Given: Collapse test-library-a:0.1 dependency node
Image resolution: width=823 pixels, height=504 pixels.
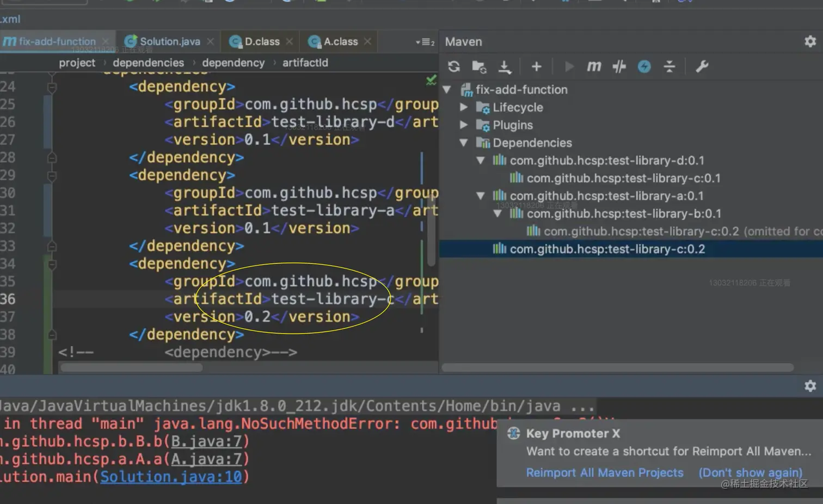Looking at the screenshot, I should (481, 196).
